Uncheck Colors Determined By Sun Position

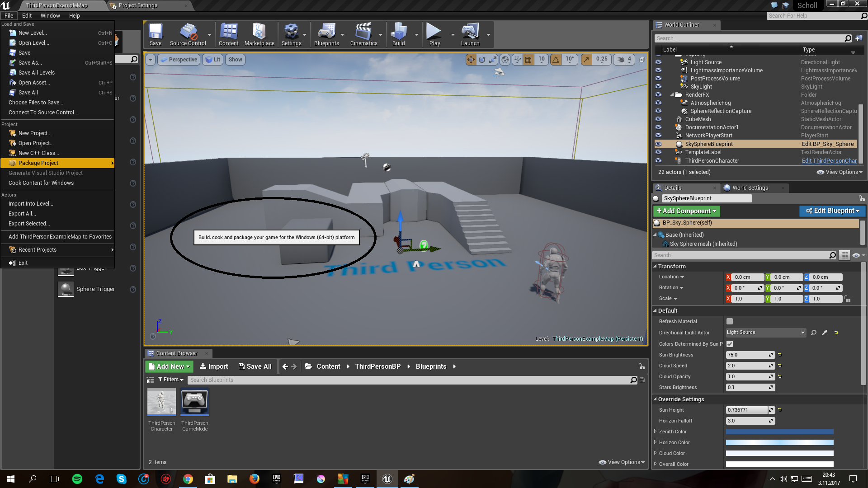[x=730, y=344]
